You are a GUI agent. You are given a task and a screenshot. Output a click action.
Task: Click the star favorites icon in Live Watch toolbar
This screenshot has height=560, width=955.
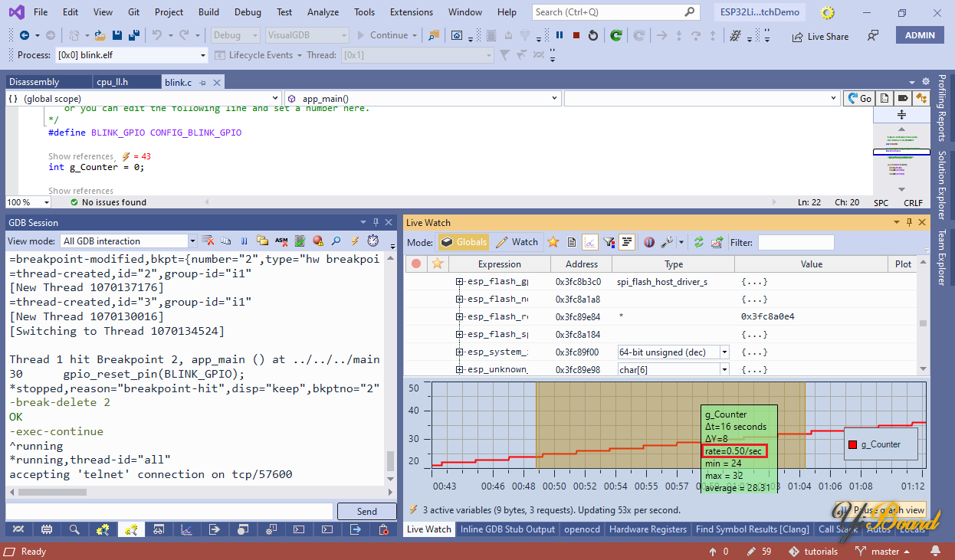[x=553, y=242]
